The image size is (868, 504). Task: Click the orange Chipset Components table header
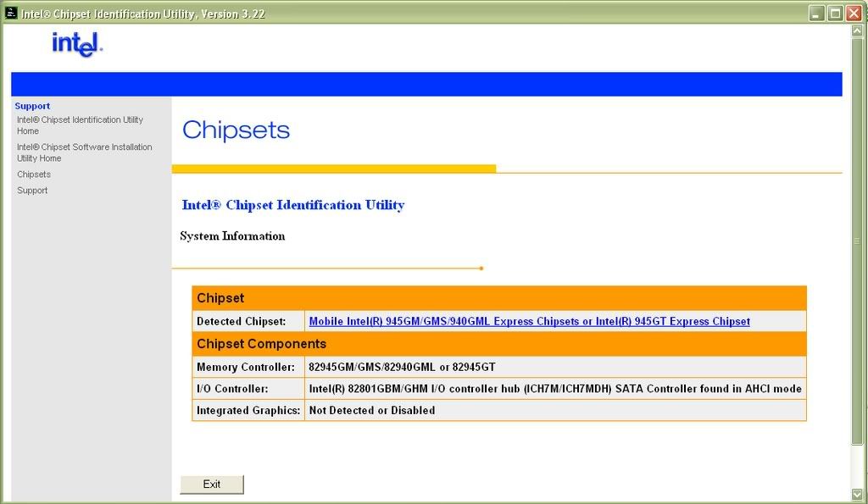pos(498,344)
